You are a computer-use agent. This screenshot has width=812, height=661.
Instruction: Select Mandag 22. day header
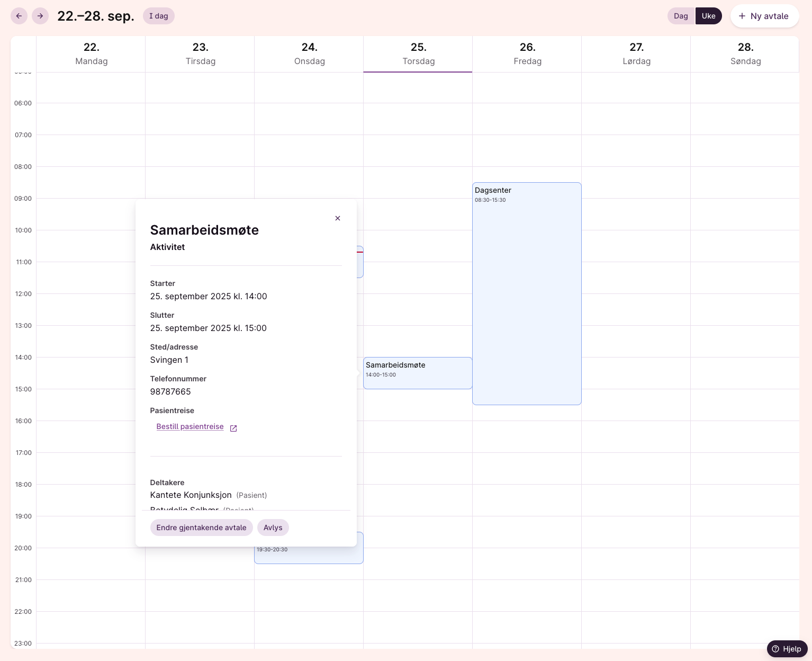point(91,53)
